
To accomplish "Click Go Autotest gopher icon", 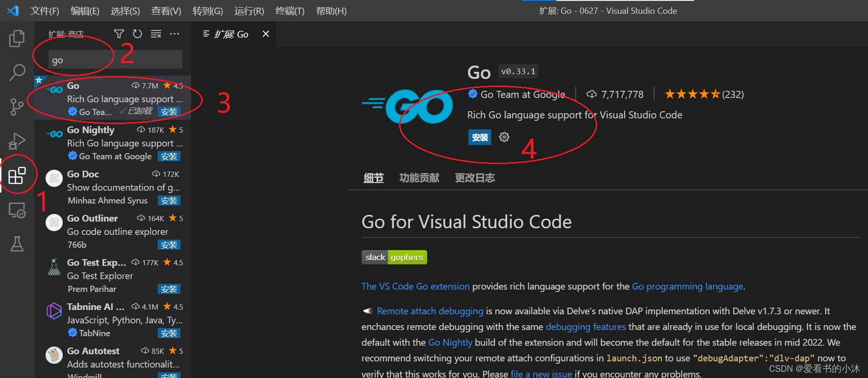I will [54, 355].
